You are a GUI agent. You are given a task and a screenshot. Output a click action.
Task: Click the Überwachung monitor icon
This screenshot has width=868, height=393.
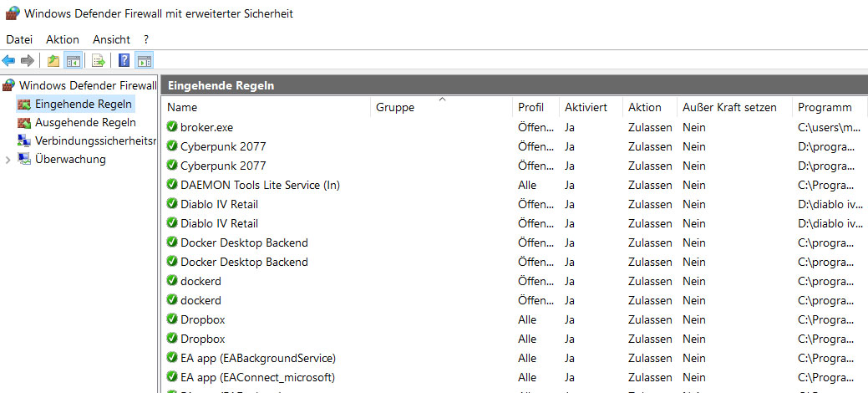[23, 159]
